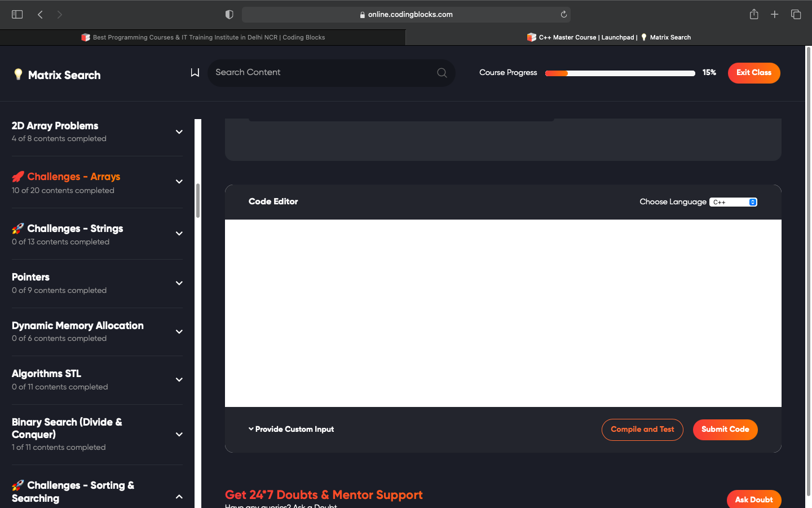Click the lock icon in the address bar
812x508 pixels.
(363, 15)
